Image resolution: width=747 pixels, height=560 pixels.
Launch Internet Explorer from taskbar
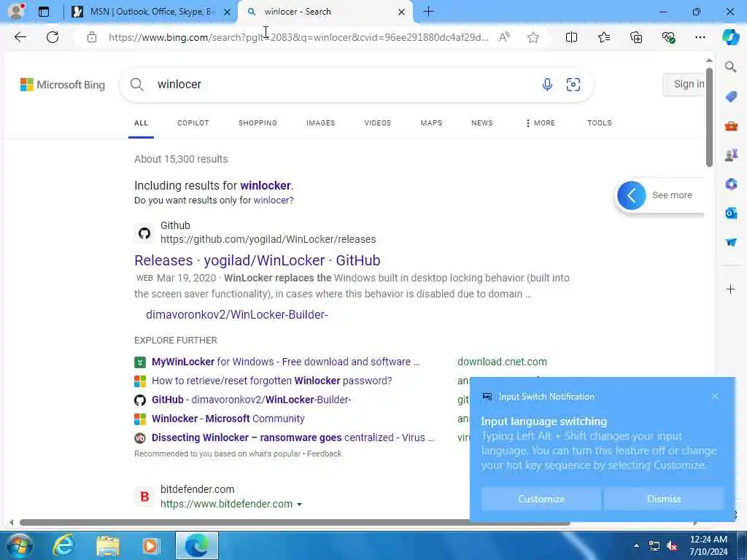(63, 545)
